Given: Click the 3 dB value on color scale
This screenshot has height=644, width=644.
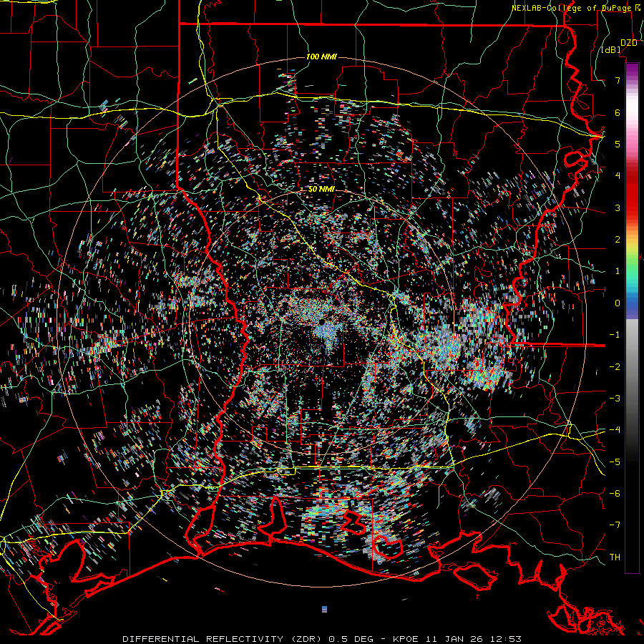Looking at the screenshot, I should pyautogui.click(x=618, y=208).
